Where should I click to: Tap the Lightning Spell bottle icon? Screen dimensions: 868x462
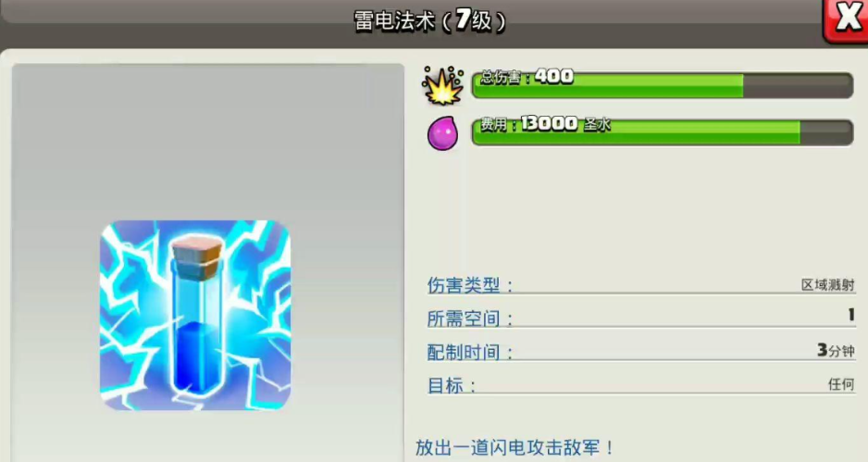click(195, 315)
